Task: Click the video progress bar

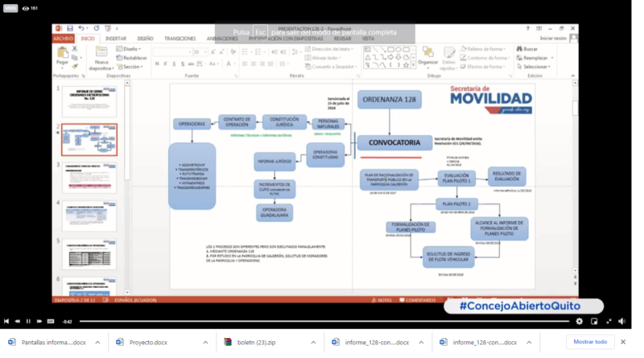Action: 322,321
